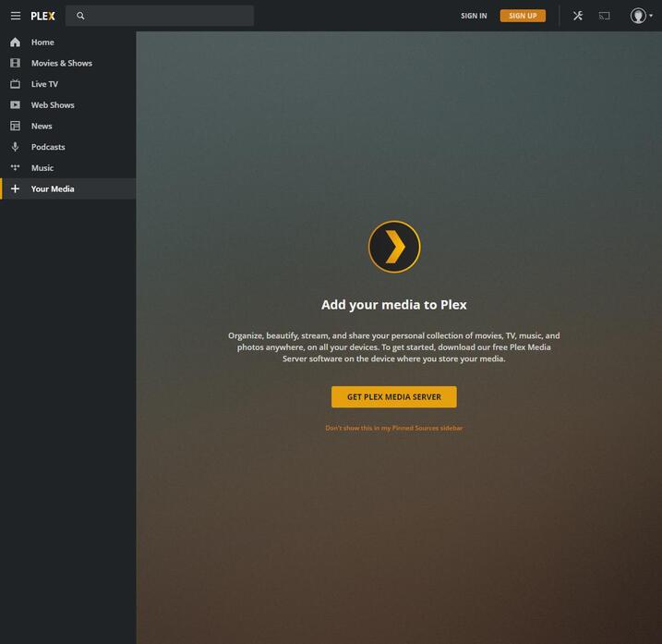Click the Sign Up button

click(523, 16)
